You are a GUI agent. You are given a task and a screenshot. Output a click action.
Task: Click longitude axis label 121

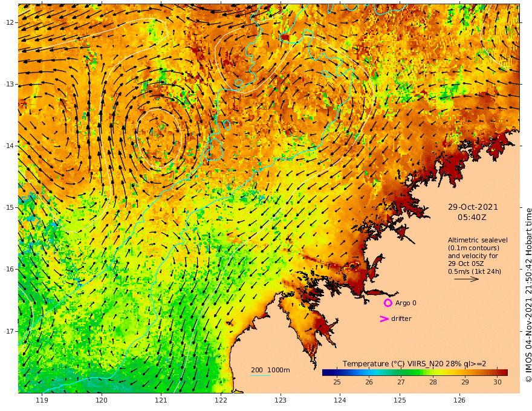point(161,400)
